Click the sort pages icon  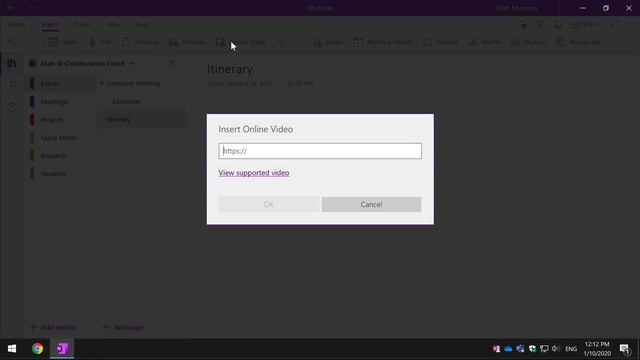[172, 64]
